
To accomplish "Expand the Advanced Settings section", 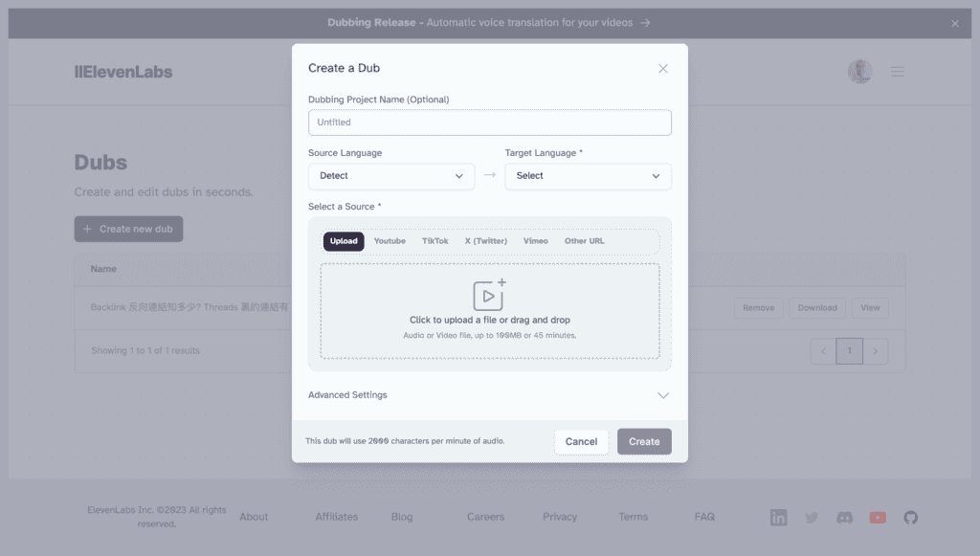I will [x=490, y=395].
